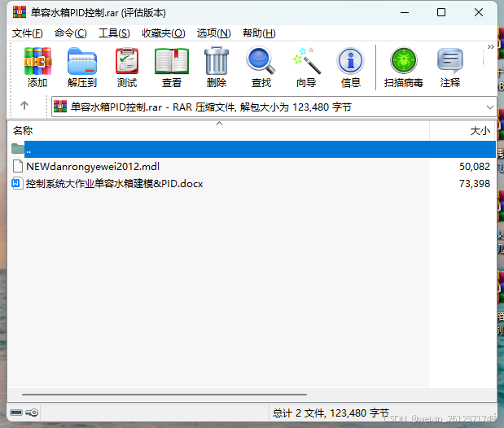Click the WinRAR title bar icon
The height and width of the screenshot is (428, 504).
pos(20,12)
